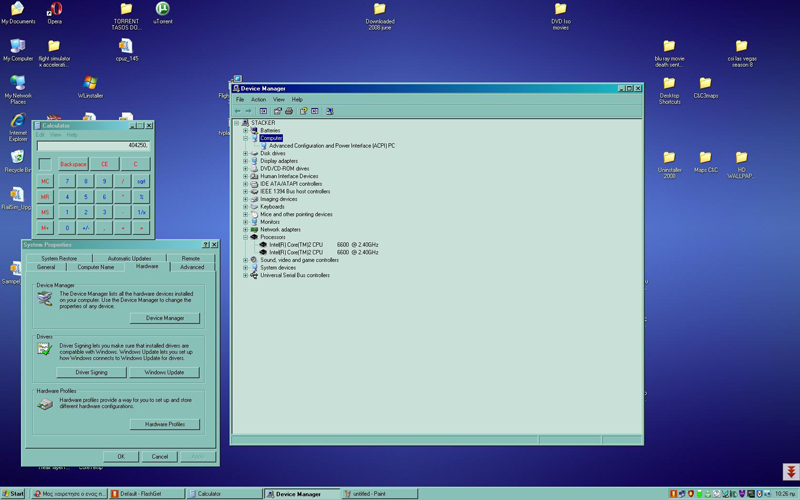This screenshot has height=500, width=800.
Task: Select the My Network Places desktop icon
Action: pyautogui.click(x=18, y=89)
